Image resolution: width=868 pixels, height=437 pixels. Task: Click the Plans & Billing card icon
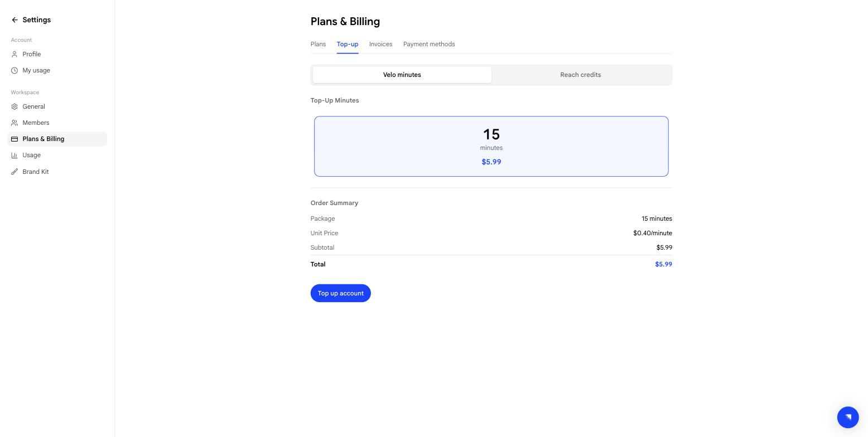(15, 139)
